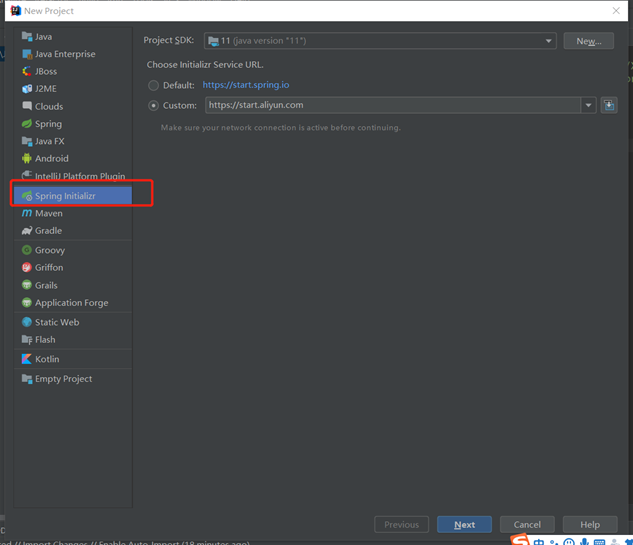Click the Application Forge icon
The width and height of the screenshot is (633, 545).
pos(27,302)
